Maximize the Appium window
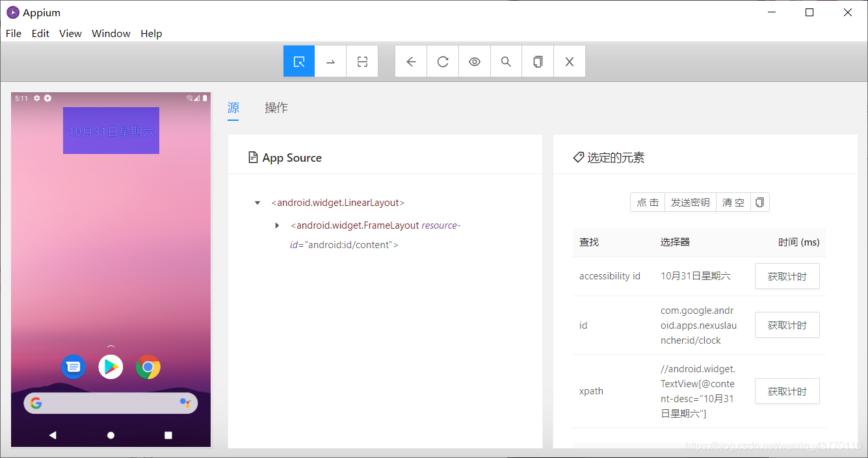 click(809, 12)
